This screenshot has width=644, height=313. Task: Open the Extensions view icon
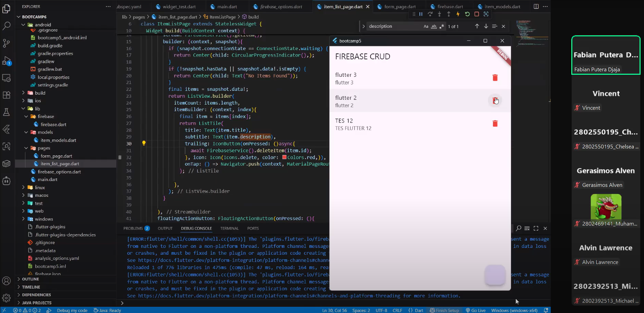7,95
